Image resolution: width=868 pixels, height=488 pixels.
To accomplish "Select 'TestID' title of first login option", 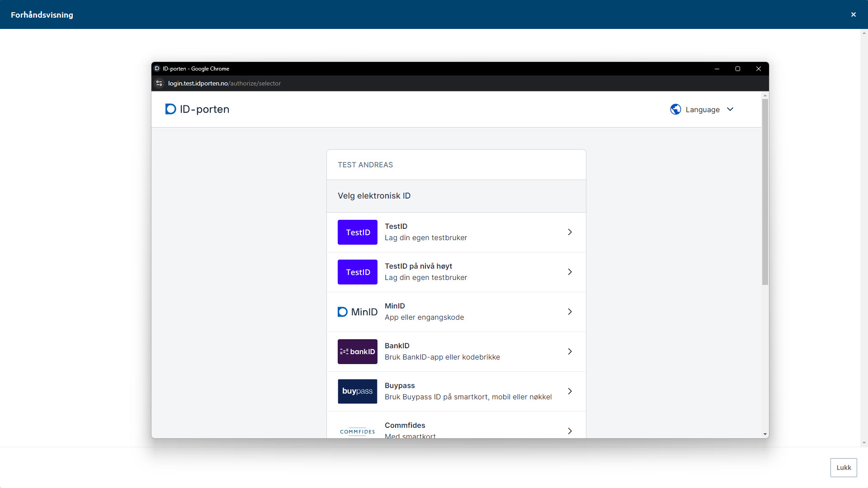I will (x=396, y=226).
